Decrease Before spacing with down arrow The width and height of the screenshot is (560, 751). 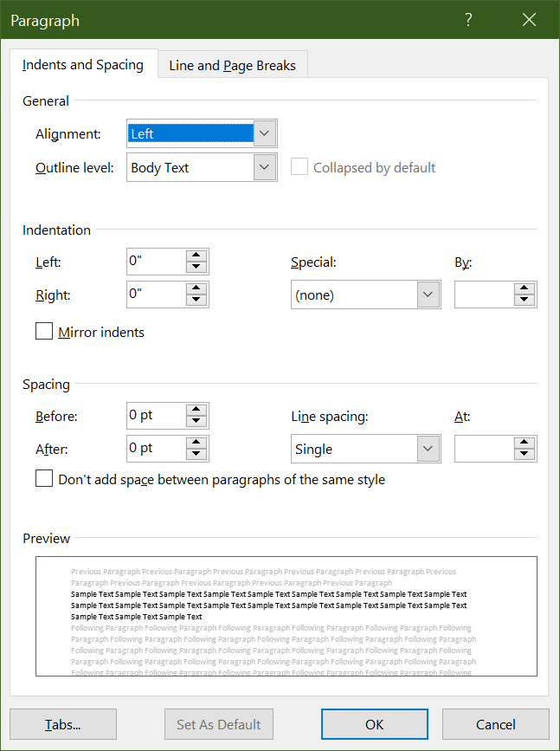tap(196, 422)
